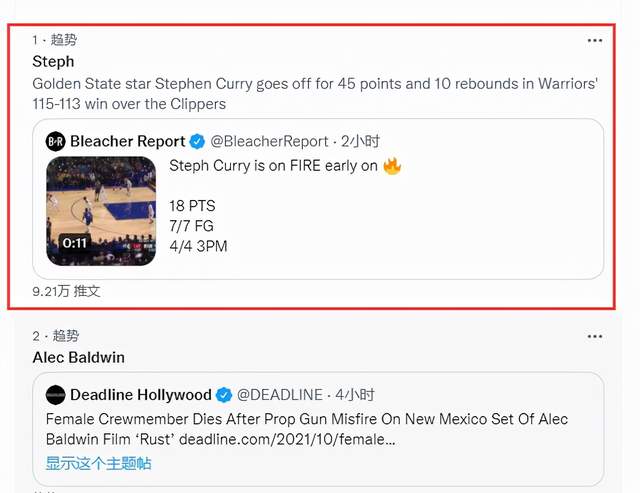The image size is (640, 493).
Task: Open the Steph trending topic title
Action: (53, 61)
